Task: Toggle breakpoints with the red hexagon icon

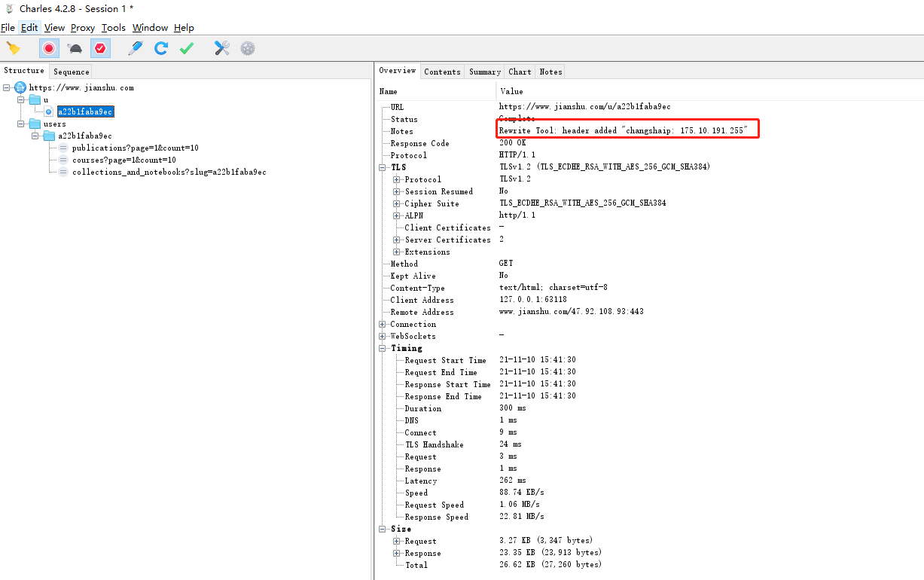Action: tap(100, 48)
